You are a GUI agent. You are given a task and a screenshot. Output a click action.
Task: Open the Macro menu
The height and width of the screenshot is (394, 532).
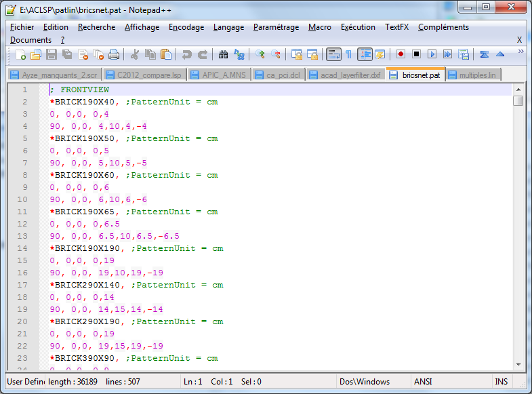click(320, 27)
